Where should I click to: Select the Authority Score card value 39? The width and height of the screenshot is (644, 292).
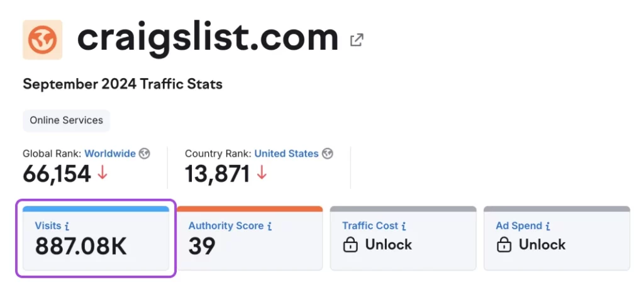tap(202, 246)
